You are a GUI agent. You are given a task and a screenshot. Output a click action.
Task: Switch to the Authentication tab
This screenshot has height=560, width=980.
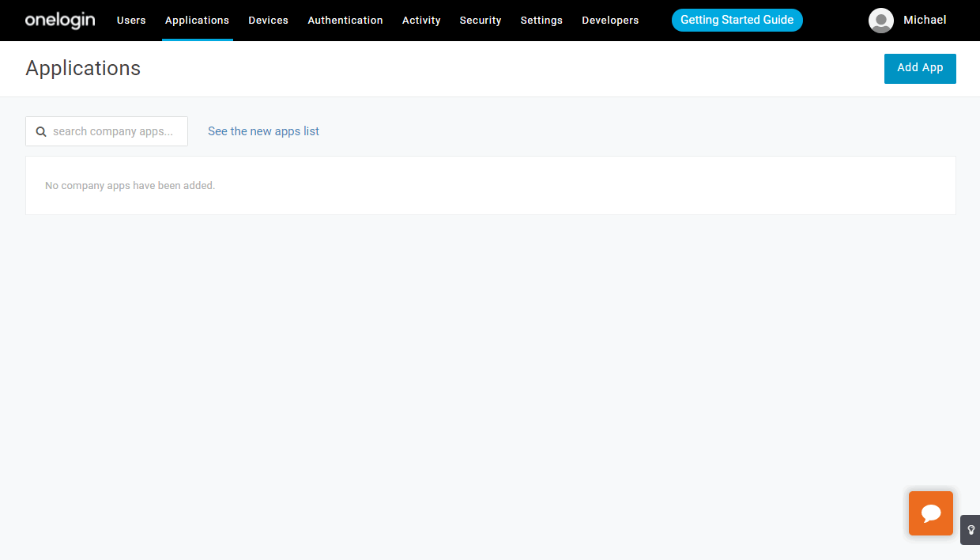[345, 21]
